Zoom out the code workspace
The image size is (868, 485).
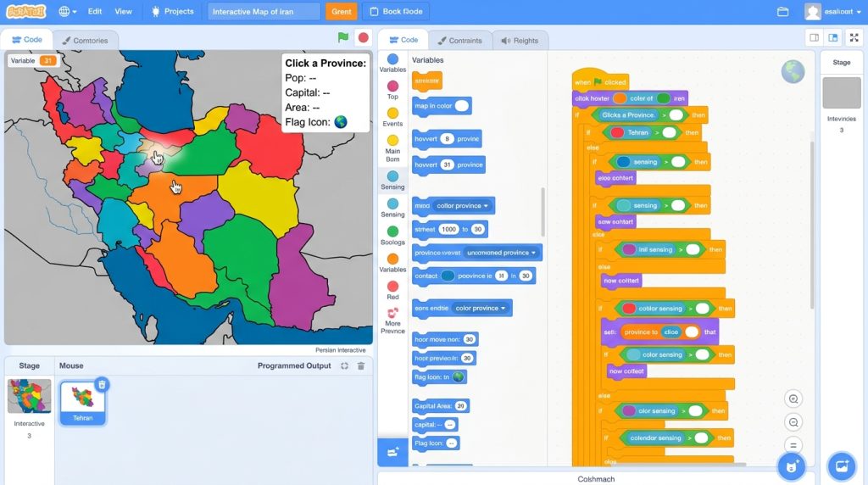click(x=793, y=422)
